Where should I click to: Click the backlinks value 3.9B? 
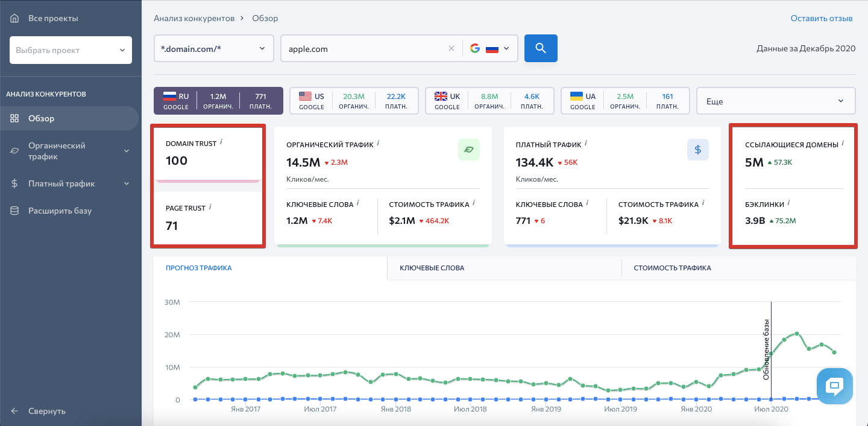tap(755, 221)
